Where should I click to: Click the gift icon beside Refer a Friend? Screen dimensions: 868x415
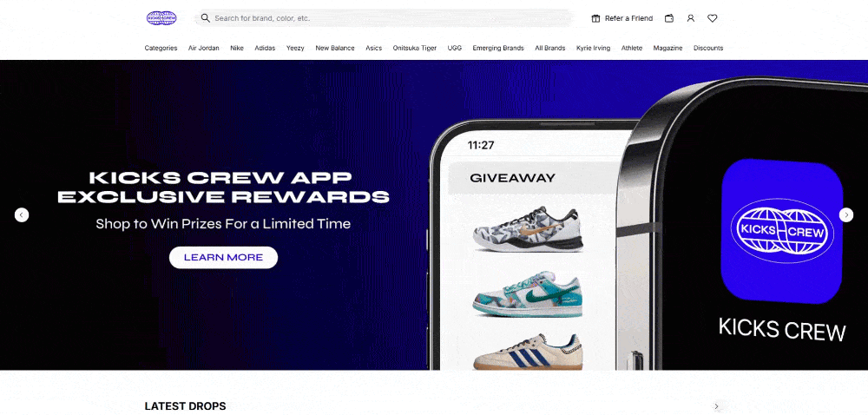tap(595, 18)
